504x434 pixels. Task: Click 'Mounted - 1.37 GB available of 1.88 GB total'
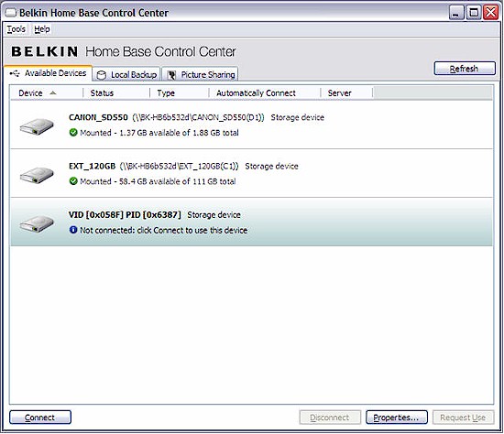coord(159,133)
